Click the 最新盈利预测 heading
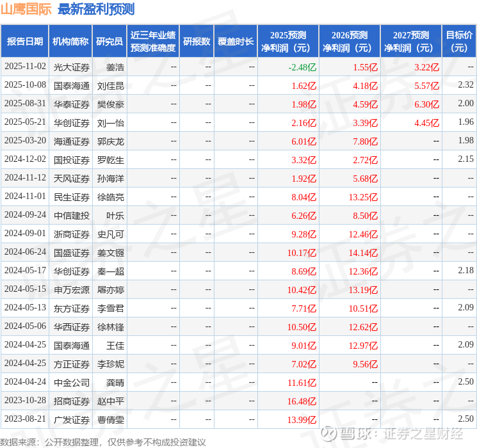 click(96, 9)
